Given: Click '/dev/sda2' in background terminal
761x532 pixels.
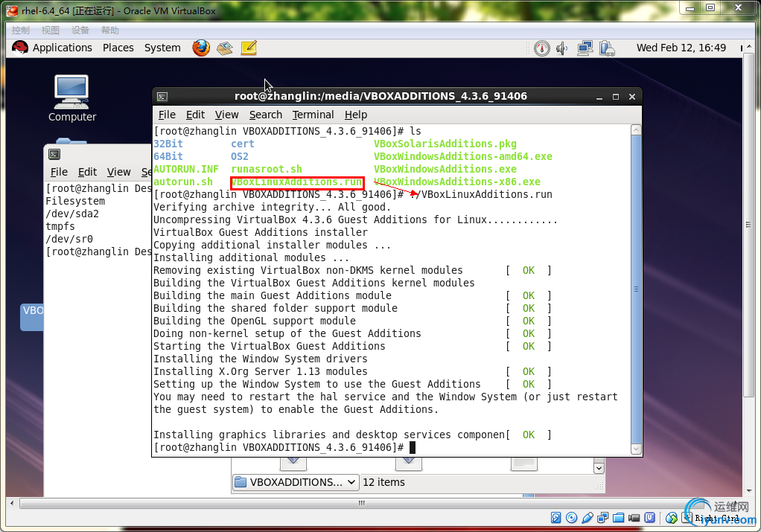Looking at the screenshot, I should [72, 214].
